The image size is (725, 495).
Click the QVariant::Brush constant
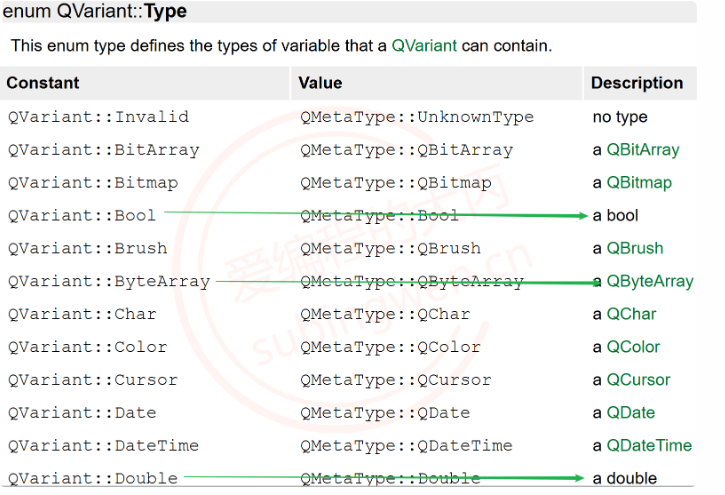coord(87,249)
